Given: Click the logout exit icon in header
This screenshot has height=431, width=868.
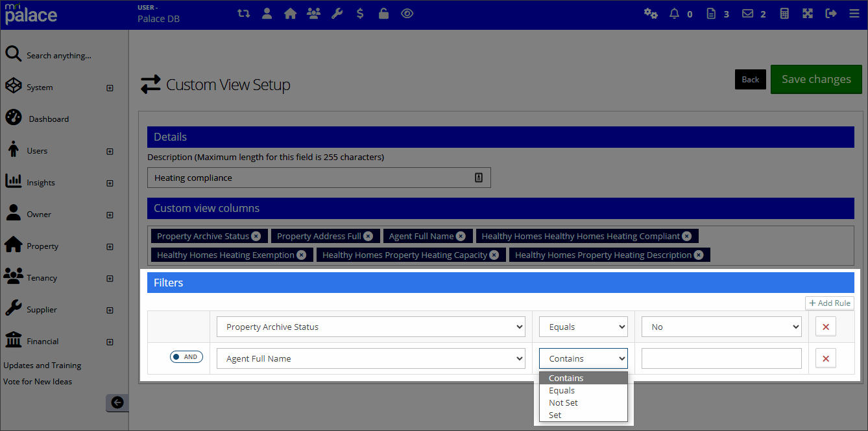Looking at the screenshot, I should point(831,13).
